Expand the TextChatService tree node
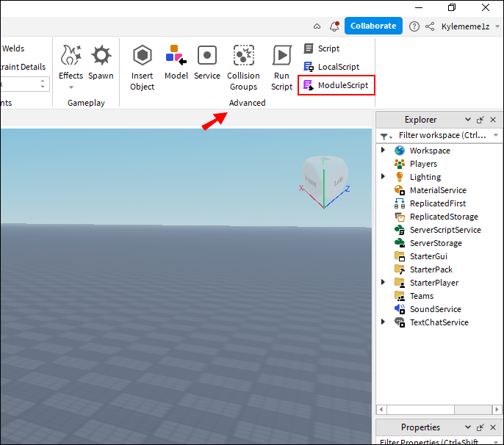 pyautogui.click(x=383, y=322)
